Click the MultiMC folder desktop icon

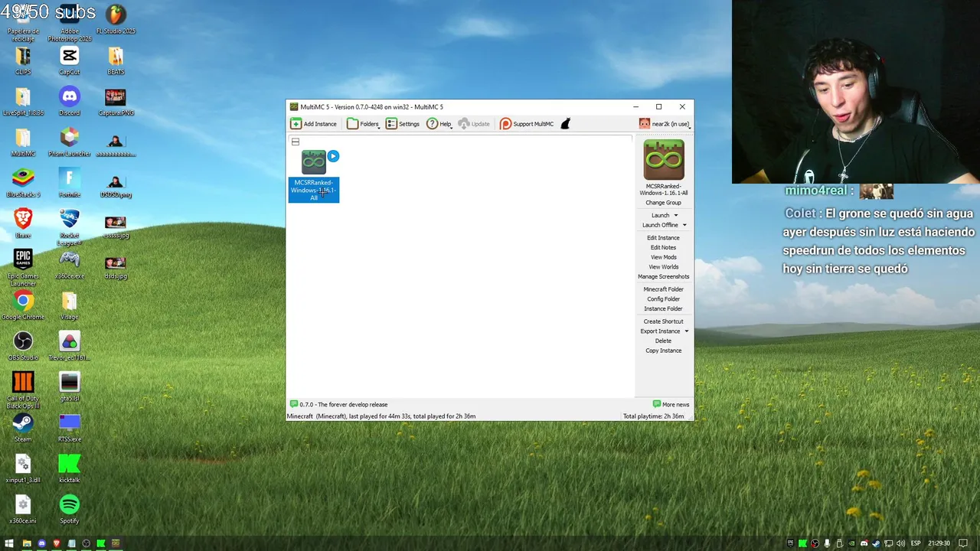23,142
